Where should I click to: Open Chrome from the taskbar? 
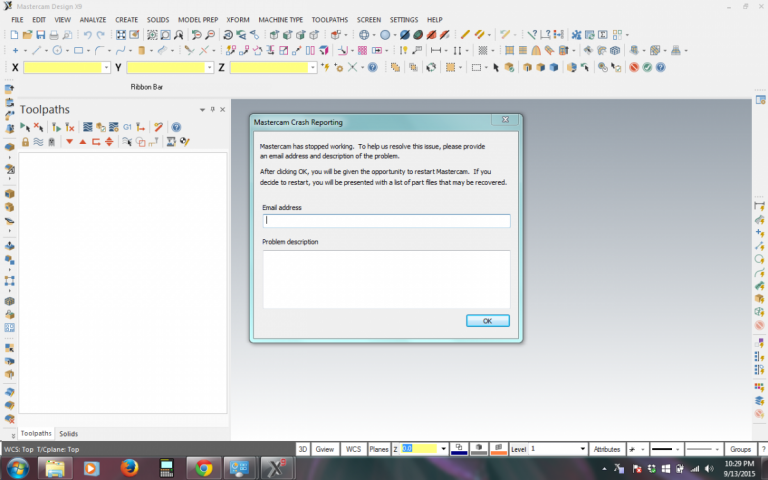click(x=204, y=468)
